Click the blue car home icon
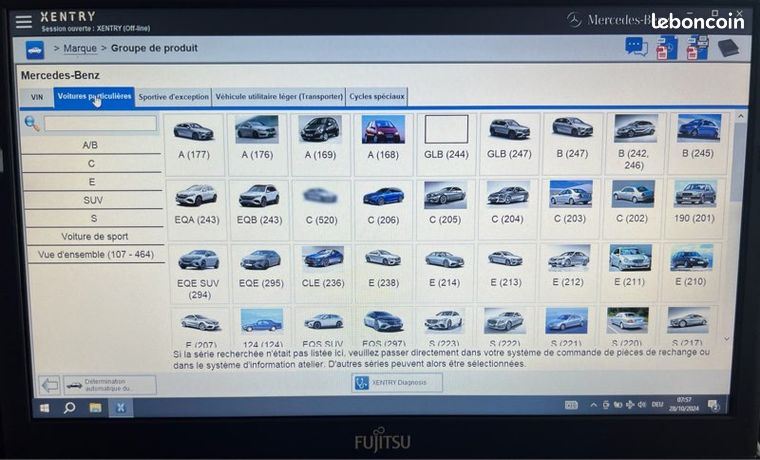The width and height of the screenshot is (760, 460). (35, 49)
